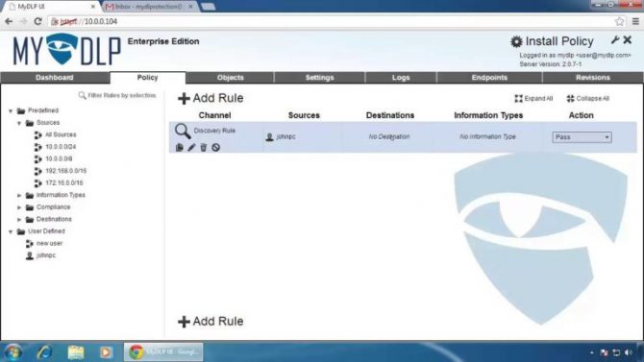Click the Install Policy gear icon
Screen dimensions: 644x362
tap(516, 41)
